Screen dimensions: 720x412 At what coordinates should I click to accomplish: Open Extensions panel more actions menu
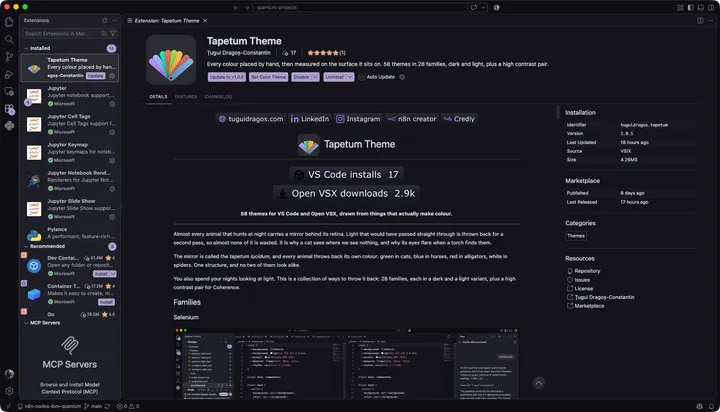114,20
